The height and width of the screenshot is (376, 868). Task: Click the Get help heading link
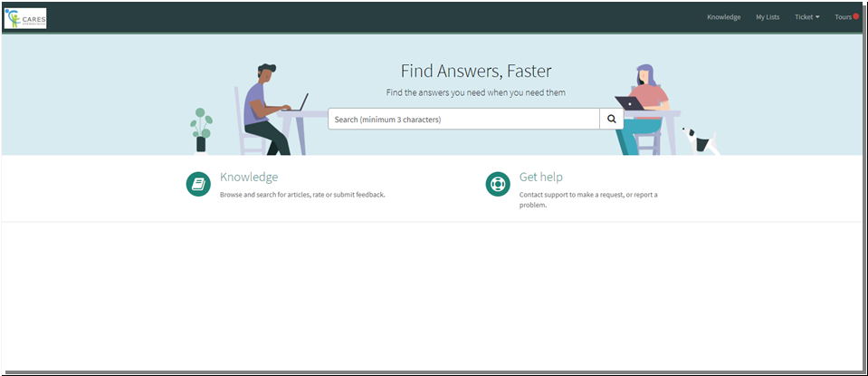[x=540, y=178]
